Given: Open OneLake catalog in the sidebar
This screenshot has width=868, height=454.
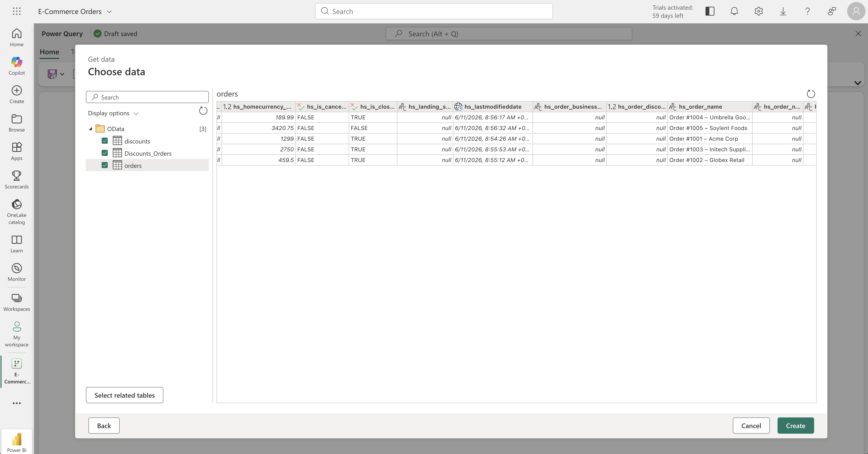Looking at the screenshot, I should click(x=17, y=212).
